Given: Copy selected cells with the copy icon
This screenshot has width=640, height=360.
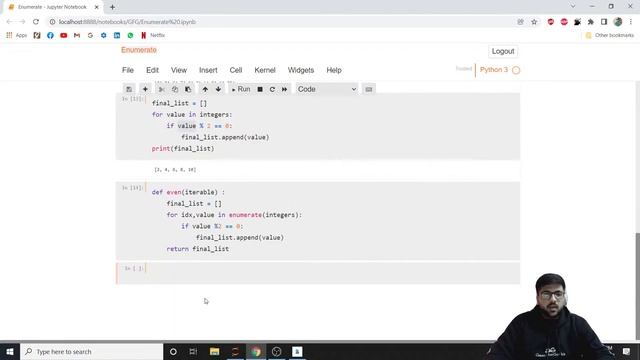Looking at the screenshot, I should click(175, 89).
